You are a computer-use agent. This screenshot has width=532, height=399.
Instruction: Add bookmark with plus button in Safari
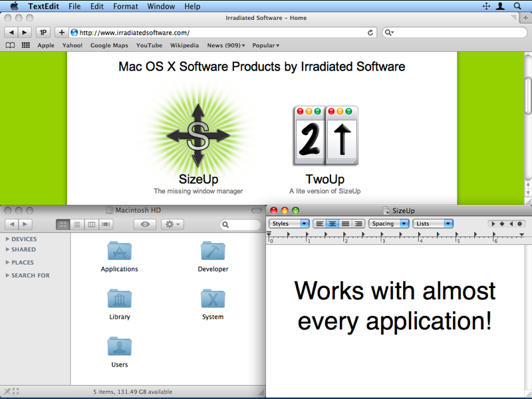point(61,33)
